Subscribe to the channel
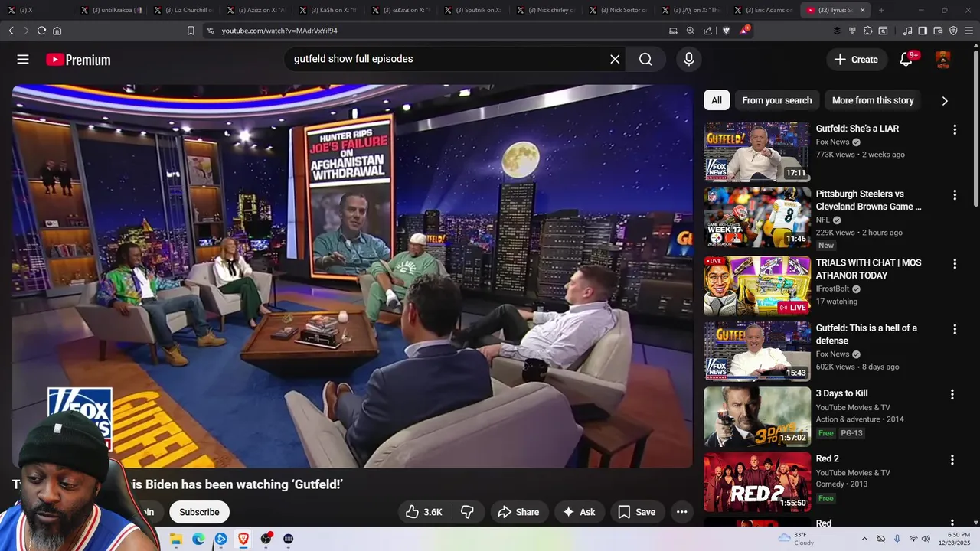The height and width of the screenshot is (551, 980). tap(199, 512)
